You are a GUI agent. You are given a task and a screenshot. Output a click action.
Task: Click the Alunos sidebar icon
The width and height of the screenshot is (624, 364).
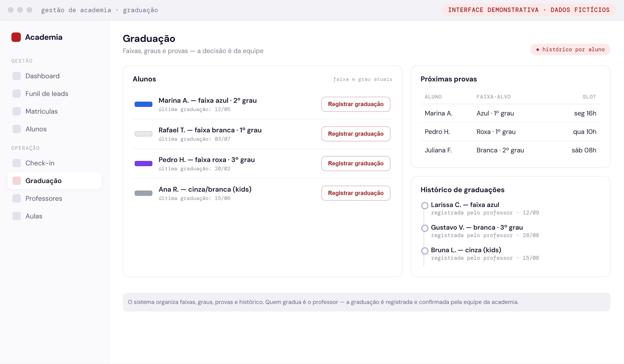pos(17,129)
